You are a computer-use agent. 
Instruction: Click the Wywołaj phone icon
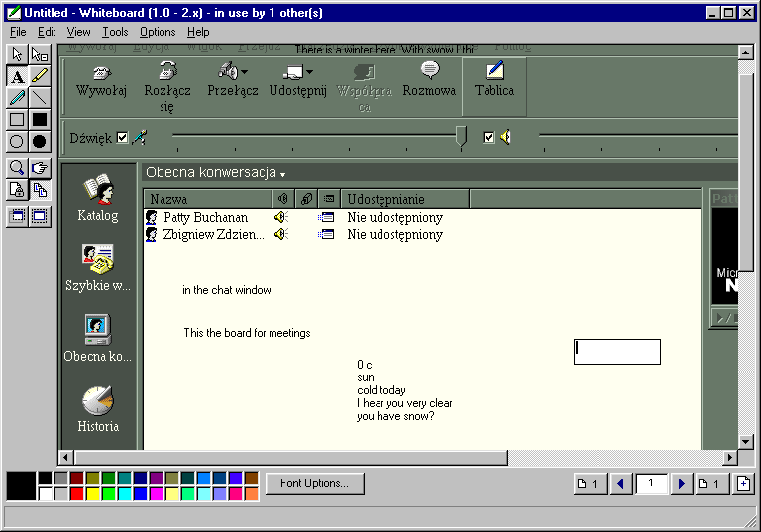(x=102, y=72)
